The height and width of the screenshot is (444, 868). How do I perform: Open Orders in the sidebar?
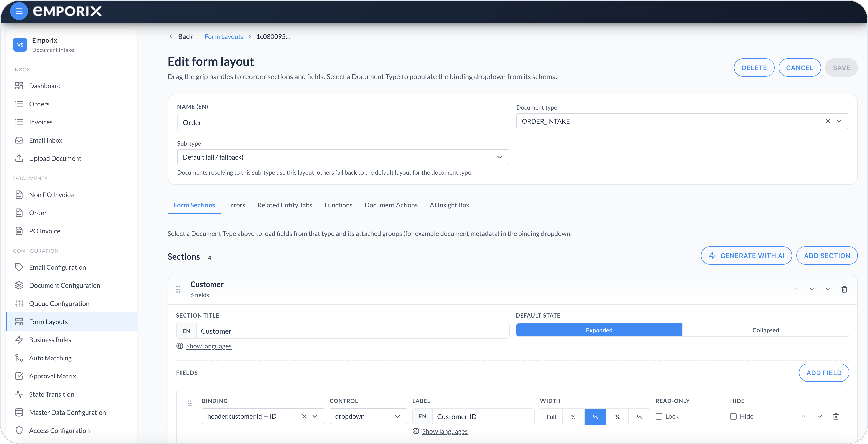tap(72, 104)
